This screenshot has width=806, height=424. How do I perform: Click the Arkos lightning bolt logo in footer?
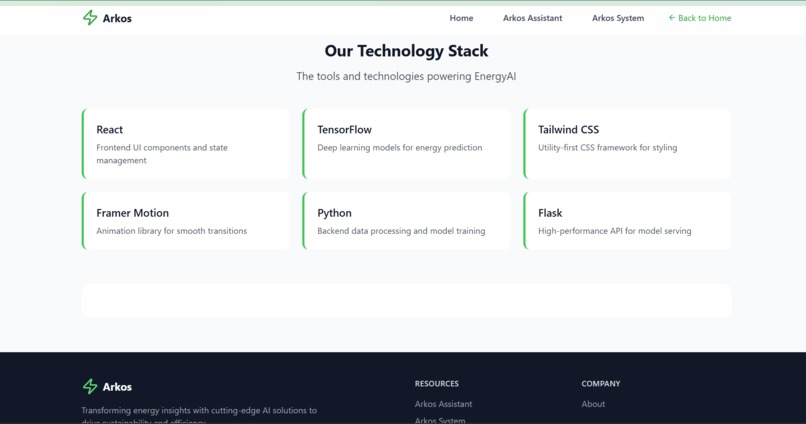(x=90, y=386)
